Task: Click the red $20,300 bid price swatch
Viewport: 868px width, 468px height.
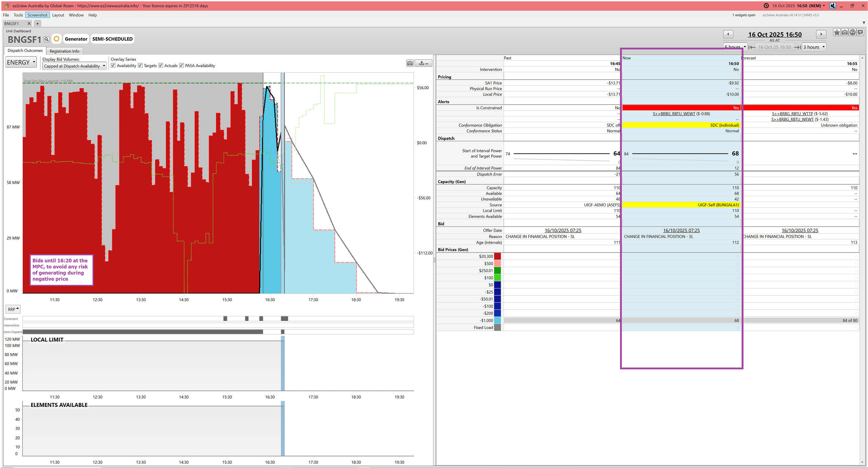Action: pos(497,257)
